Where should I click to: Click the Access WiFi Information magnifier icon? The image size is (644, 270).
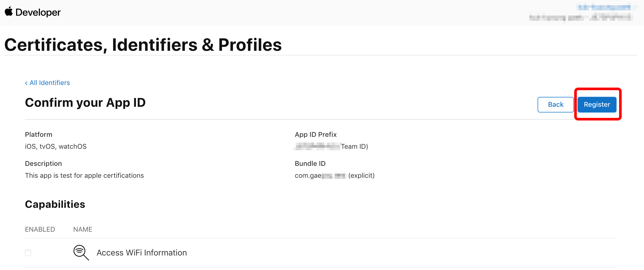[81, 253]
